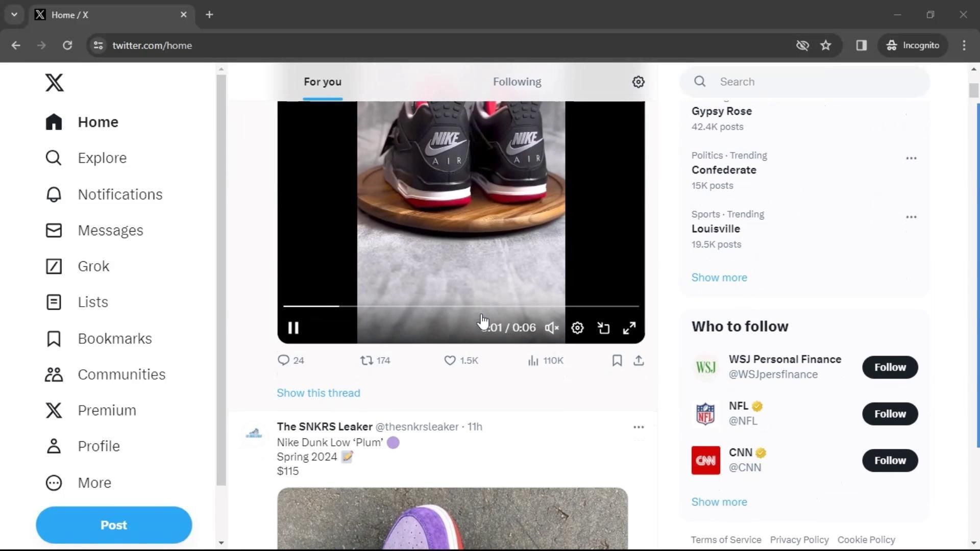The width and height of the screenshot is (980, 551).
Task: Open more options for Confederate trend
Action: [911, 158]
